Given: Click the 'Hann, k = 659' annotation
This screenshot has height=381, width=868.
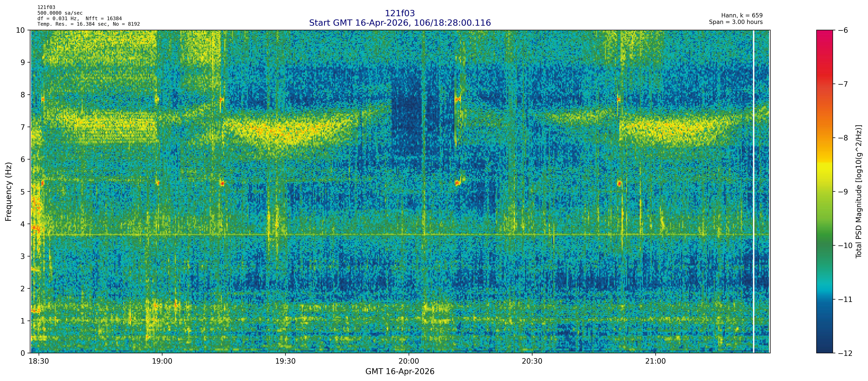Looking at the screenshot, I should [x=742, y=16].
